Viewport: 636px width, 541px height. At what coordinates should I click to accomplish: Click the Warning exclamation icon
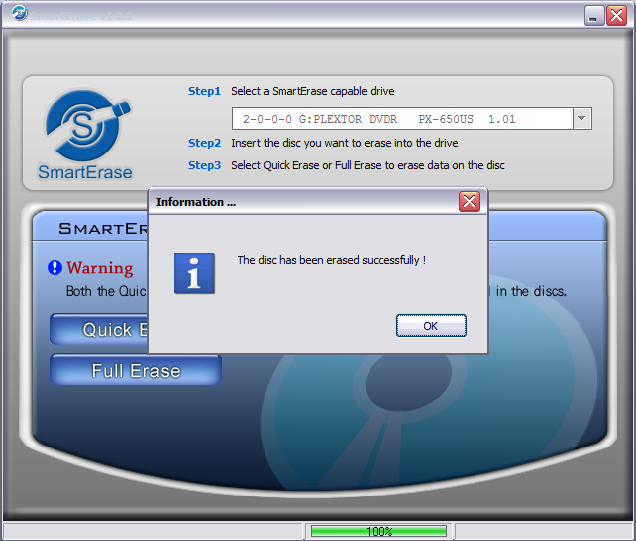55,268
